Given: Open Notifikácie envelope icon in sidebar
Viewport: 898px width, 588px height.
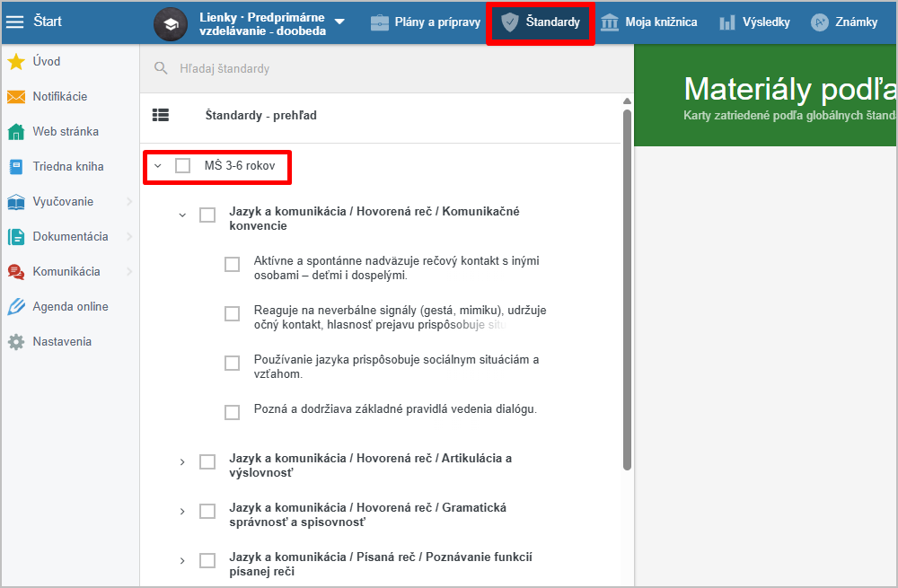Looking at the screenshot, I should pos(15,97).
